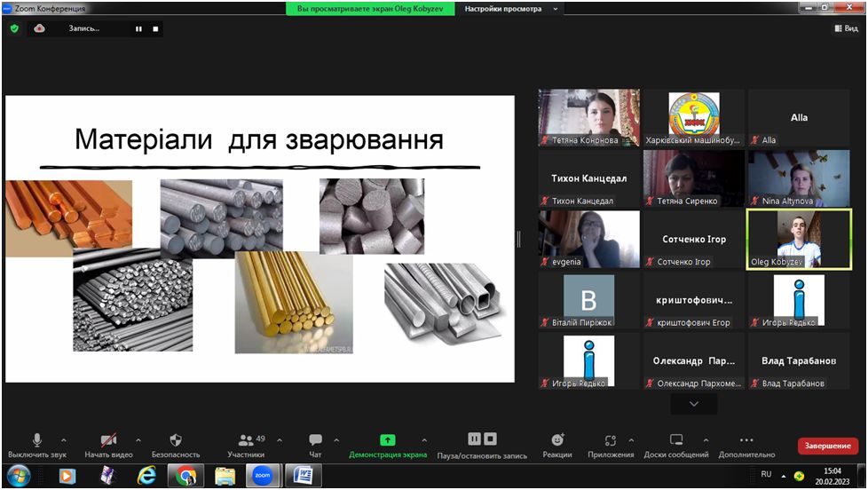The height and width of the screenshot is (490, 868).
Task: Select Влад Тарабанов participant tile
Action: click(799, 360)
